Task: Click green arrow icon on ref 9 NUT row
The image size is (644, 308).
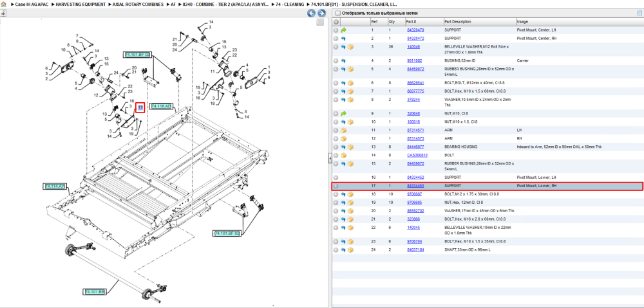Action: coord(343,113)
